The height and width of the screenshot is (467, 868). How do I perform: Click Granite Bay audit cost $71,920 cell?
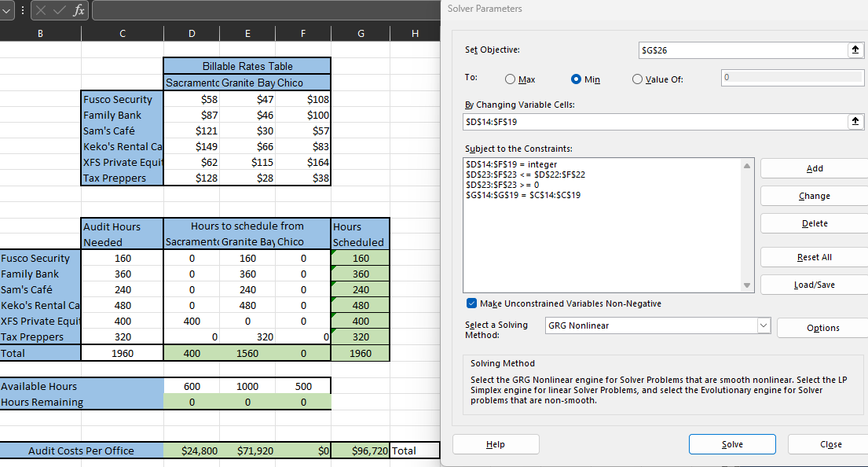coord(247,451)
